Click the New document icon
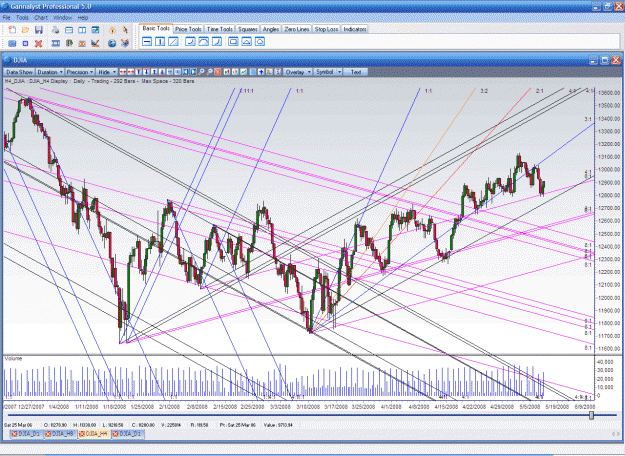 (x=12, y=30)
